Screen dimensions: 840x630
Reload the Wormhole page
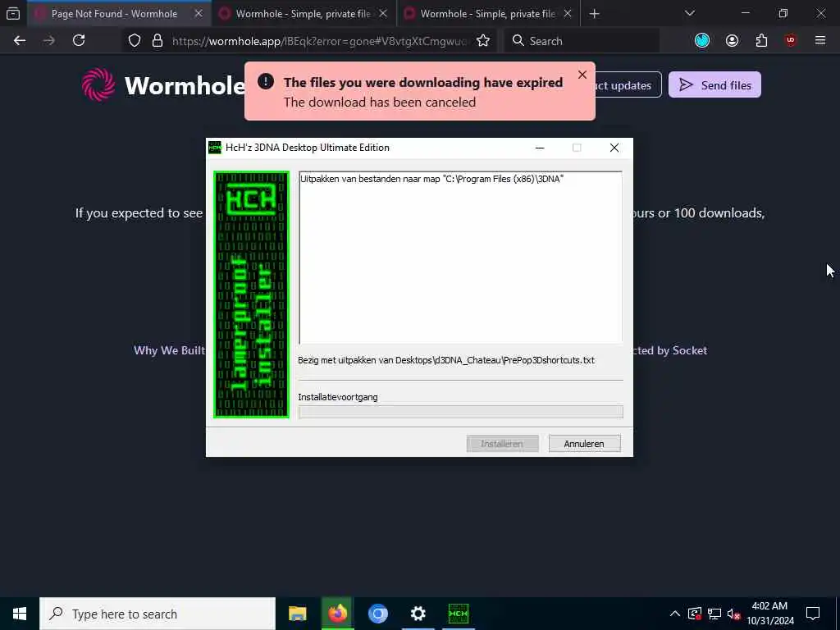point(79,41)
